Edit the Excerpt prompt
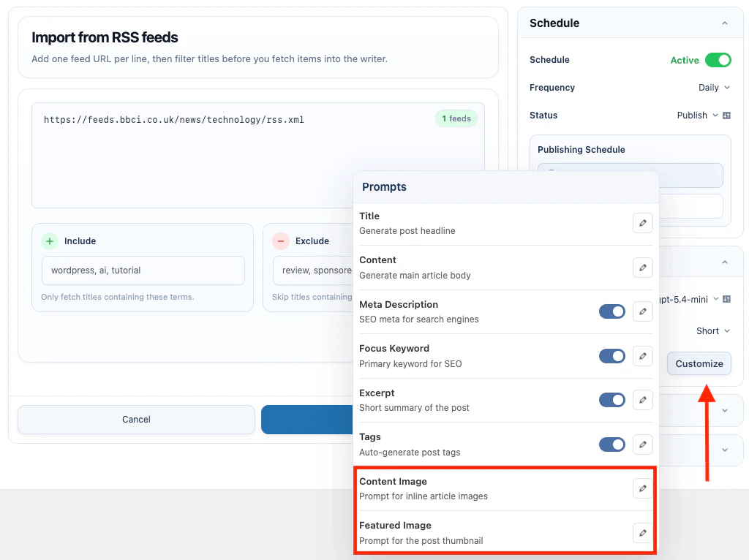The height and width of the screenshot is (560, 749). coord(642,400)
